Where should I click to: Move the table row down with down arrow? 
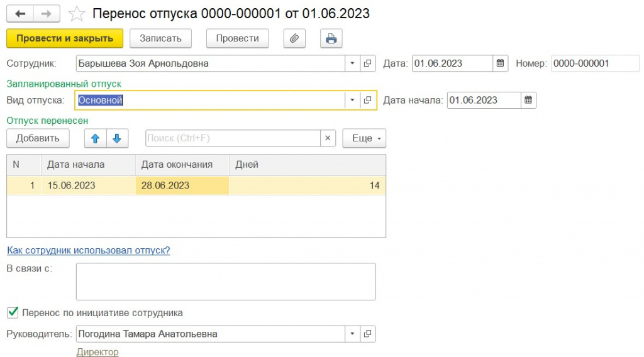(117, 138)
